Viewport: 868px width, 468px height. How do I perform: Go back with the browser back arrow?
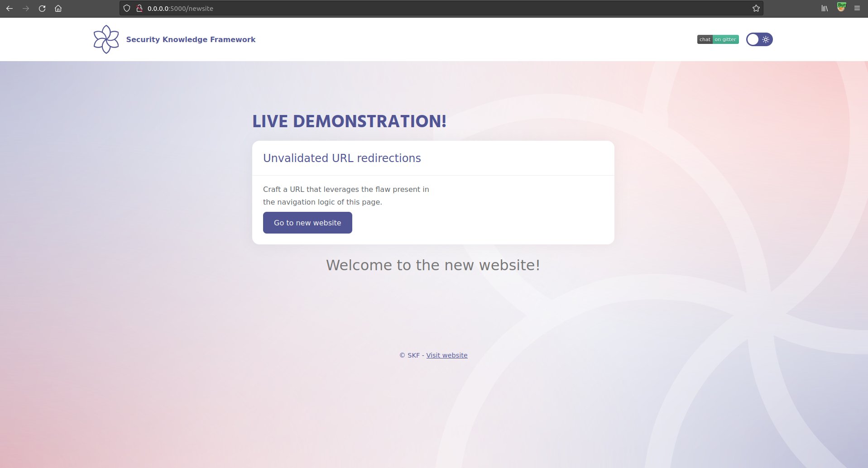pos(10,8)
